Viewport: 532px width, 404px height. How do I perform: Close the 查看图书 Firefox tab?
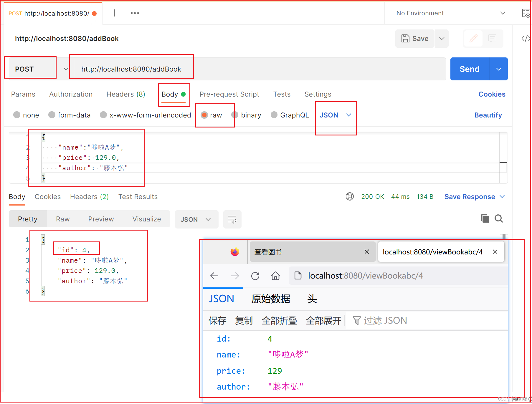coord(367,252)
